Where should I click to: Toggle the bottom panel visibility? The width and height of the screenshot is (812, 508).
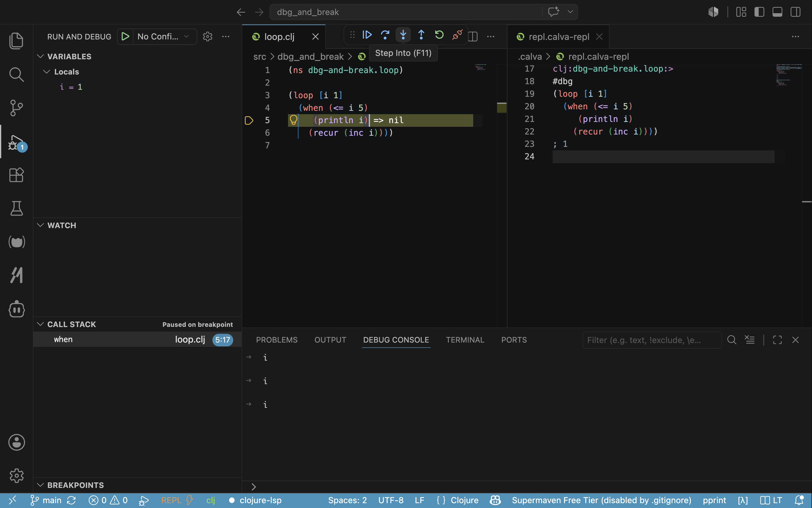(x=777, y=12)
